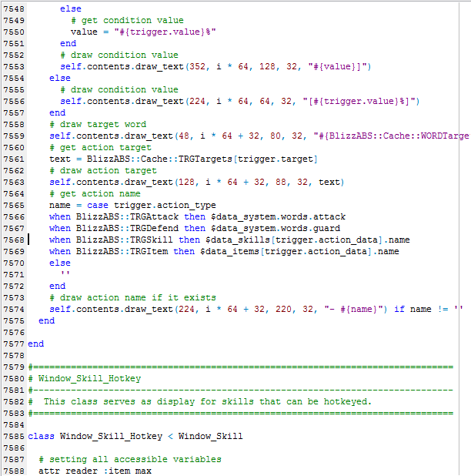Viewport: 471px width, 476px height.
Task: Click the 'if name !=' condition on line 7574
Action: click(421, 309)
